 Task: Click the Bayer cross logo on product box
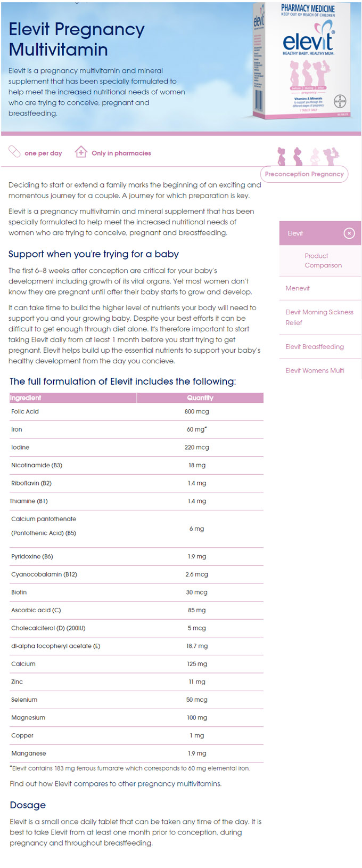(x=340, y=101)
